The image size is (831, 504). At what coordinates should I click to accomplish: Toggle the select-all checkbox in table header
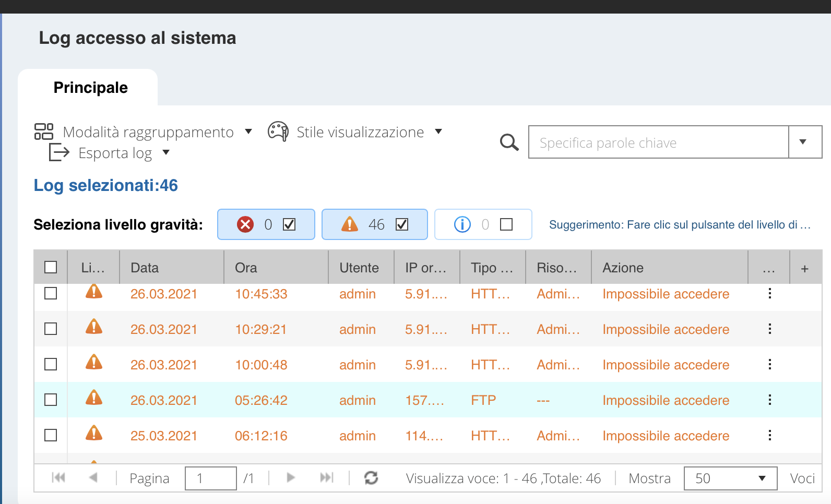click(51, 268)
